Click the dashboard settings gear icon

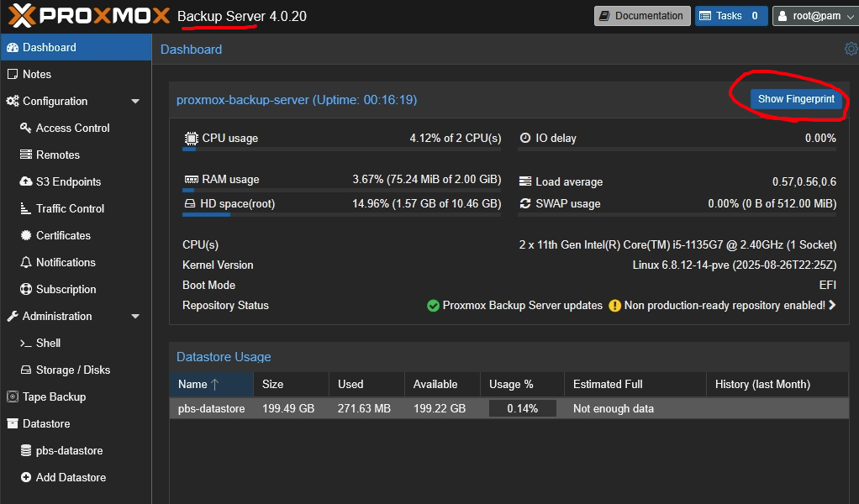[851, 50]
